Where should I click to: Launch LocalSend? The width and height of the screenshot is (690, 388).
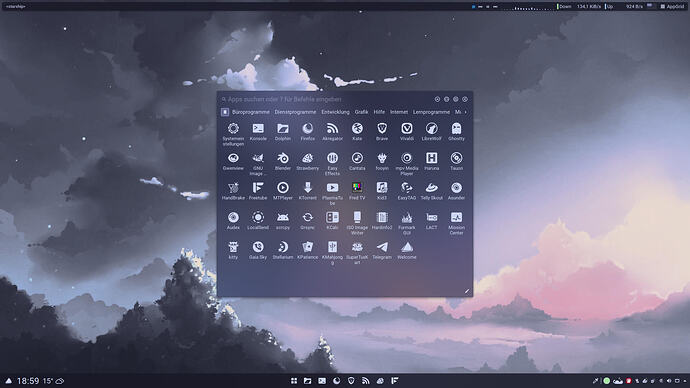point(258,221)
